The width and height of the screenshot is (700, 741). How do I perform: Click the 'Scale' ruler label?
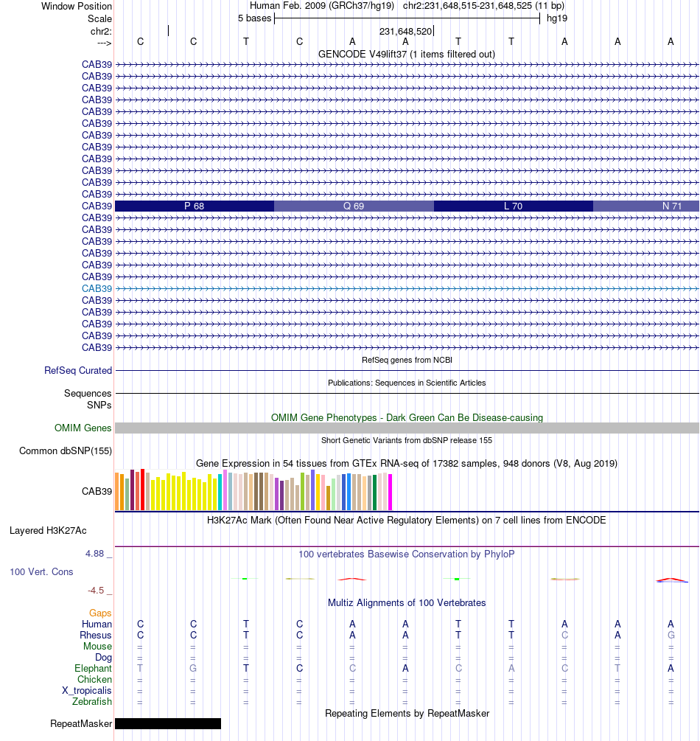[99, 19]
